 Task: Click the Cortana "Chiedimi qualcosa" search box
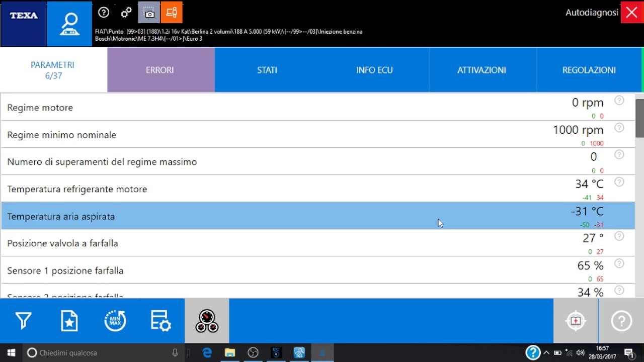(103, 353)
